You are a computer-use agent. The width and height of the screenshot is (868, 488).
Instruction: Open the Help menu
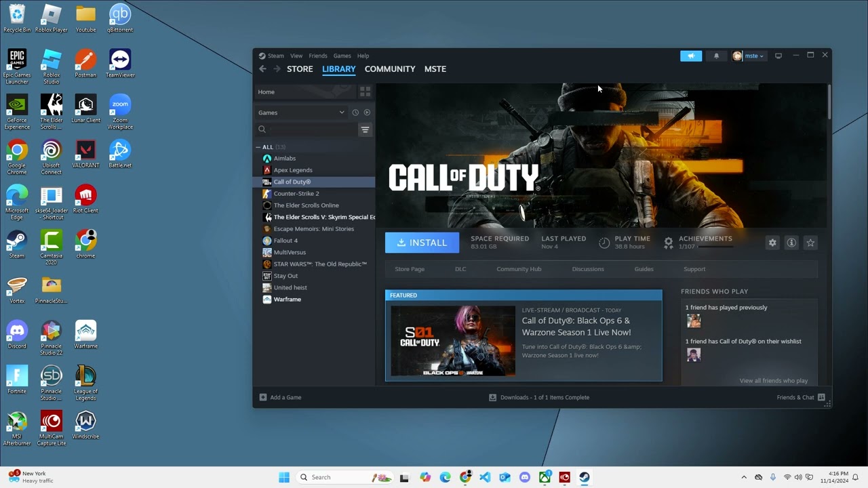(x=363, y=56)
